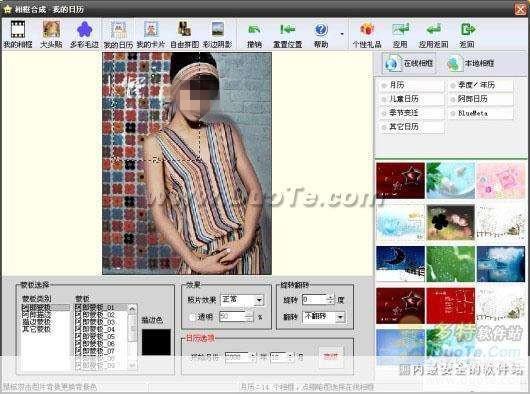Click the 重置位置 toolbar icon

[x=287, y=34]
